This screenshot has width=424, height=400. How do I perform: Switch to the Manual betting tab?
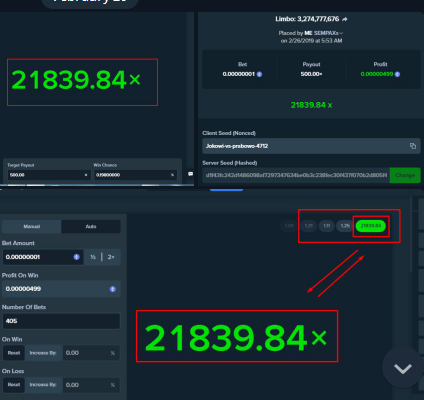click(32, 226)
